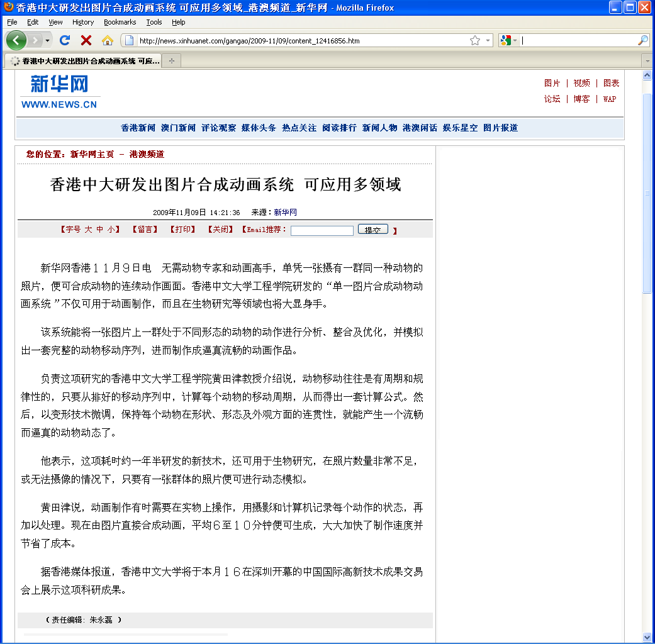The width and height of the screenshot is (655, 644).
Task: Open a new tab with plus button
Action: pyautogui.click(x=172, y=61)
